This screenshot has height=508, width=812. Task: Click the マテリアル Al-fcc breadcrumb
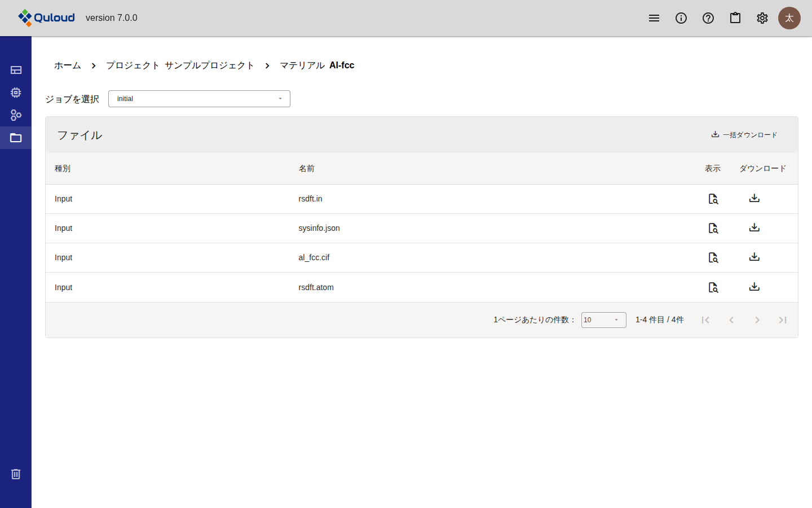pyautogui.click(x=317, y=65)
